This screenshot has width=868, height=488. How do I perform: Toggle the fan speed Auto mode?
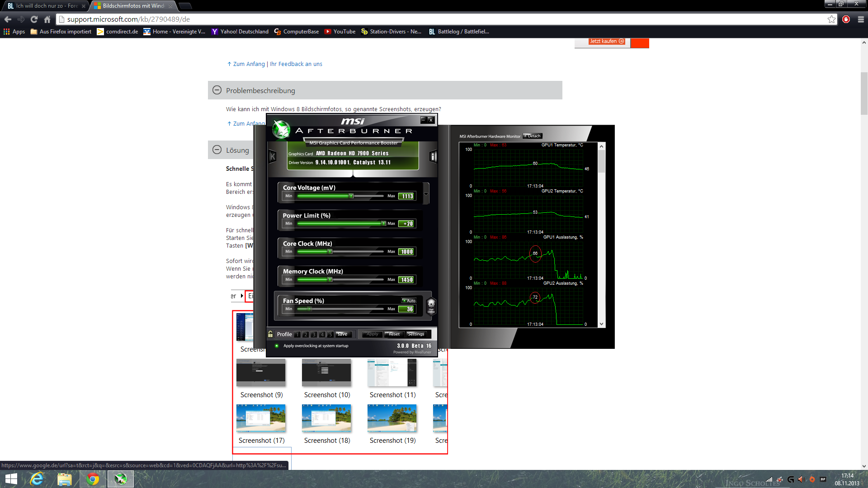[x=409, y=301]
